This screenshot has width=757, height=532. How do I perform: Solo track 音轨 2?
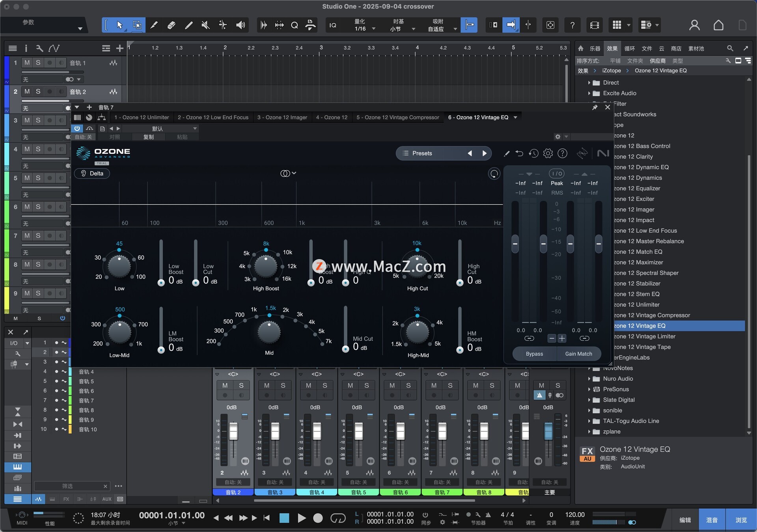tap(38, 91)
